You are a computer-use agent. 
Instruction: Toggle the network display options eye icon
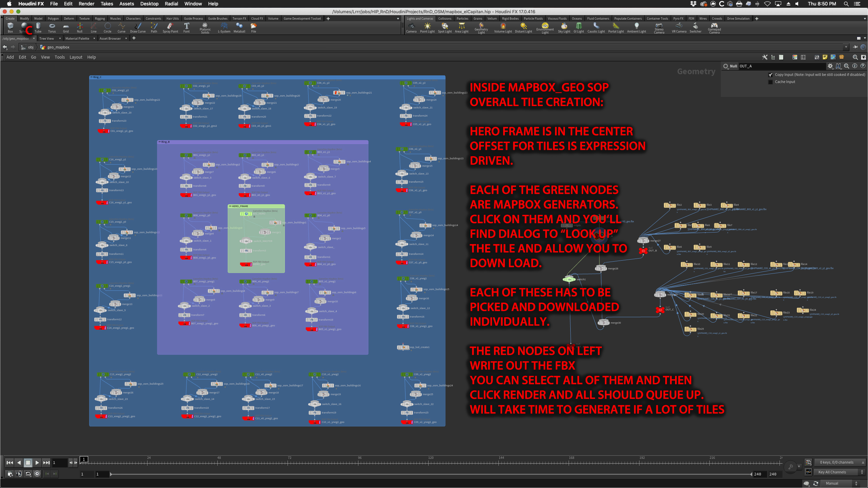coord(863,57)
